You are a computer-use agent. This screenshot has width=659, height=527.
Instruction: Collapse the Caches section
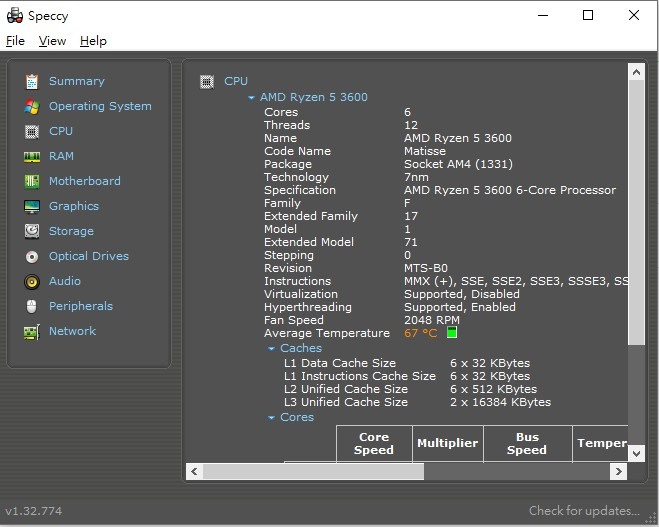pyautogui.click(x=272, y=348)
